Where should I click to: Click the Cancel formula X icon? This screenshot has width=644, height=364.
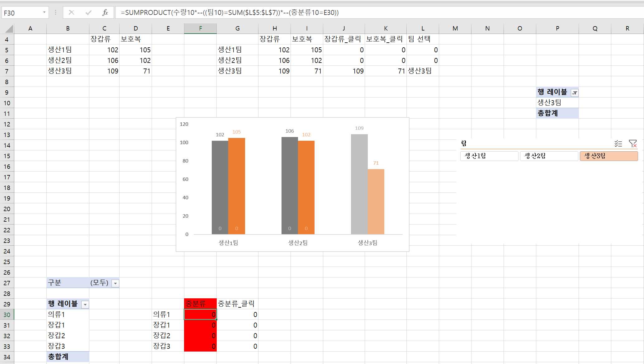click(71, 12)
